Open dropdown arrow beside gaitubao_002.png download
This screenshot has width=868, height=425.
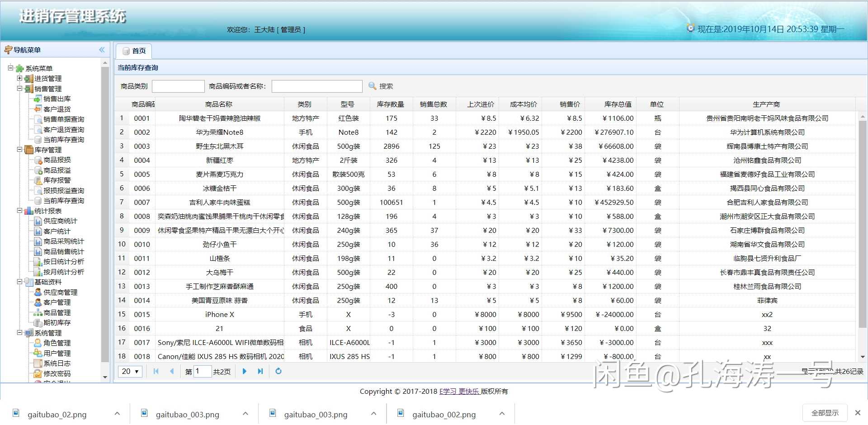[502, 413]
